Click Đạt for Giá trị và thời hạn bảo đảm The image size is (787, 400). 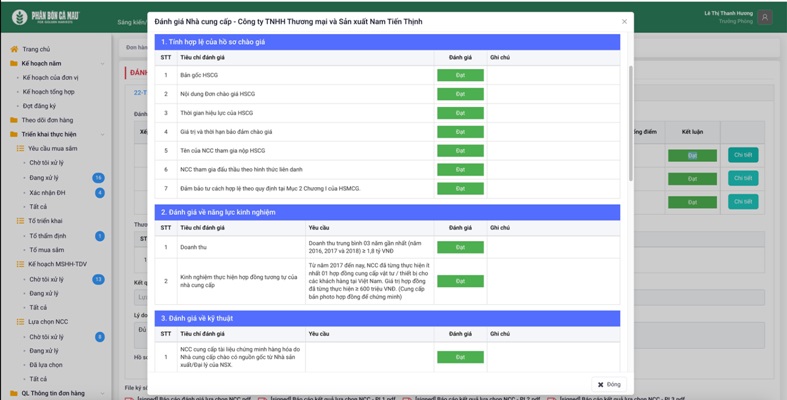[460, 132]
